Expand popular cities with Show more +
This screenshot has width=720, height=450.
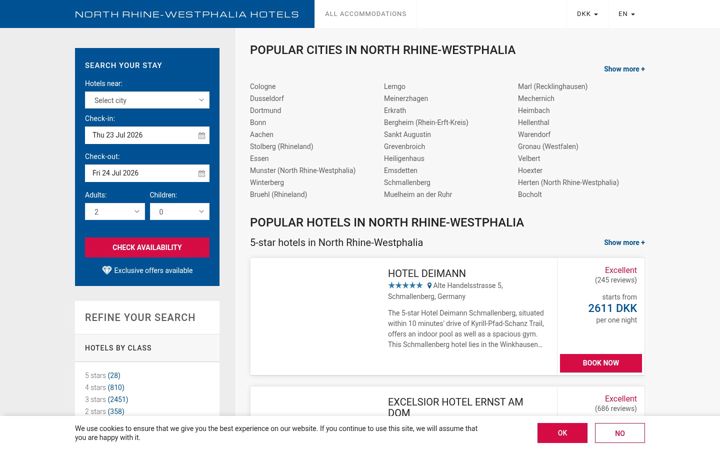(624, 69)
